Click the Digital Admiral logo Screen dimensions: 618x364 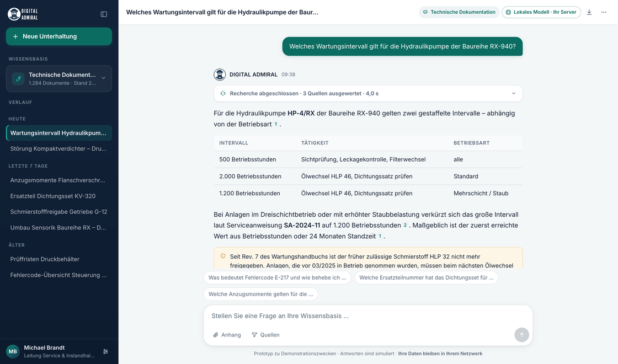pos(23,14)
